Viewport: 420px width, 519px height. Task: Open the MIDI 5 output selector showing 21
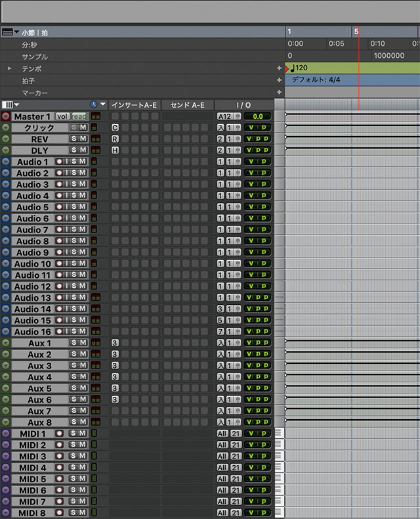pyautogui.click(x=236, y=479)
